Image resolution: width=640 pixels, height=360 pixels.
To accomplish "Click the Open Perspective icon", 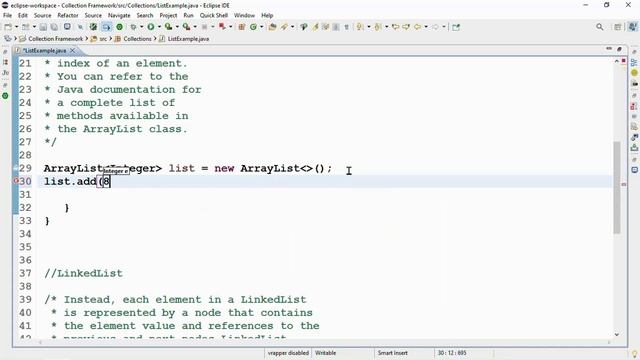I will tap(618, 27).
